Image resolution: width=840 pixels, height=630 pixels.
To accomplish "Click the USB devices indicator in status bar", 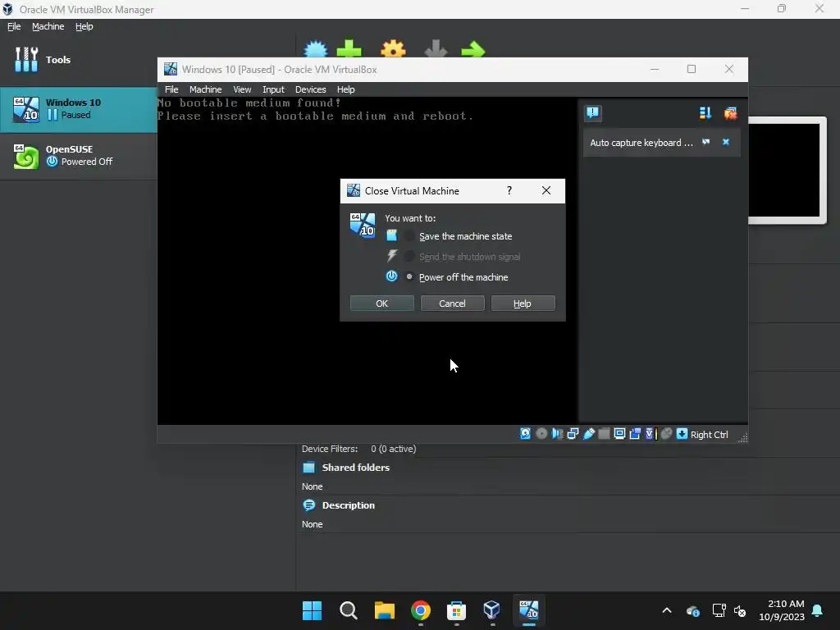I will (x=589, y=434).
